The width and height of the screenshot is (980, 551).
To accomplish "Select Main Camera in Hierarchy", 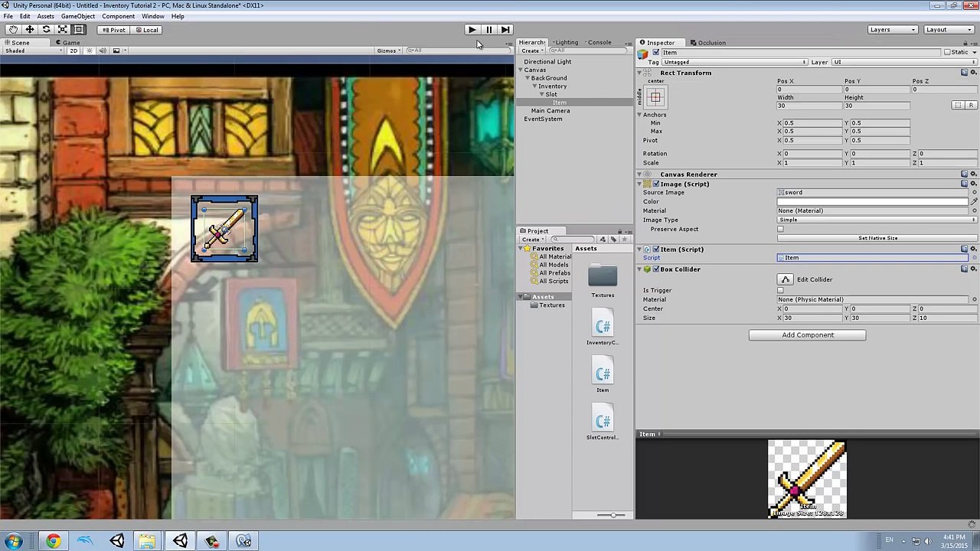I will click(x=550, y=111).
